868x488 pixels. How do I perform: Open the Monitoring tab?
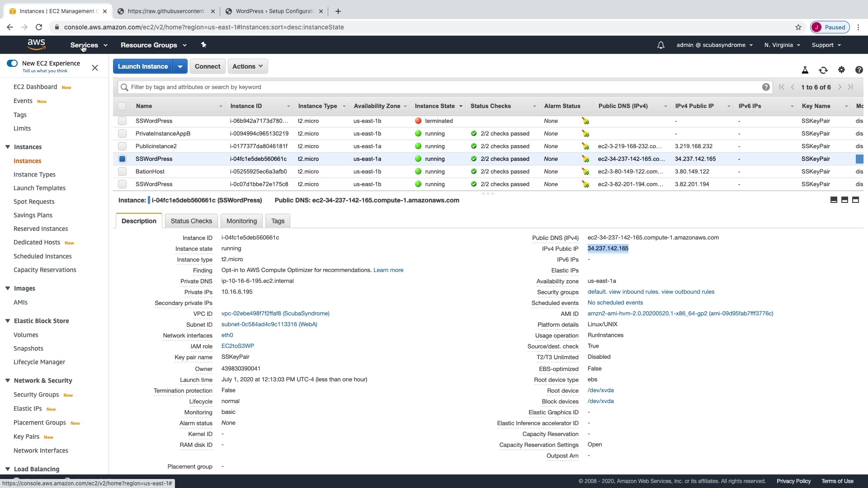pyautogui.click(x=241, y=221)
